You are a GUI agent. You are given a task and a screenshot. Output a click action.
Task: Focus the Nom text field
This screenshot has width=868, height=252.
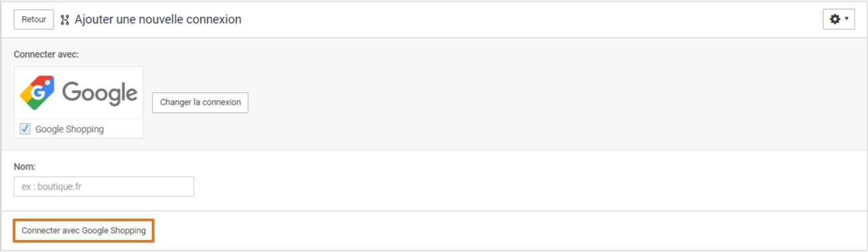pyautogui.click(x=104, y=186)
